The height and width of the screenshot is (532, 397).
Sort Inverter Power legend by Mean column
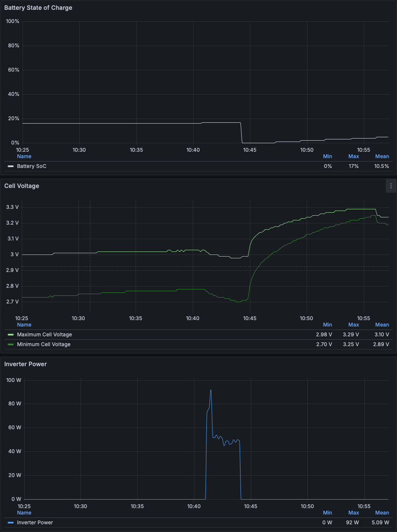382,513
